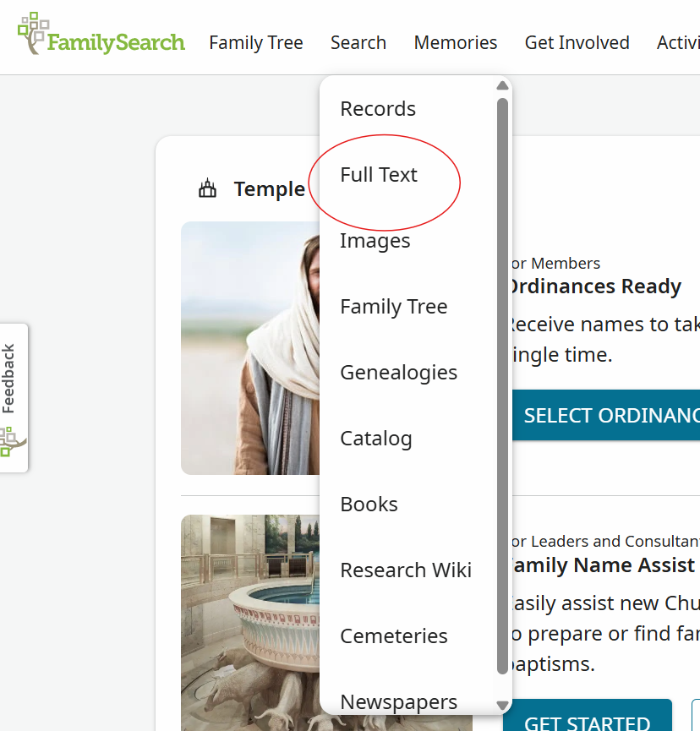Open the Books search section

(x=369, y=504)
